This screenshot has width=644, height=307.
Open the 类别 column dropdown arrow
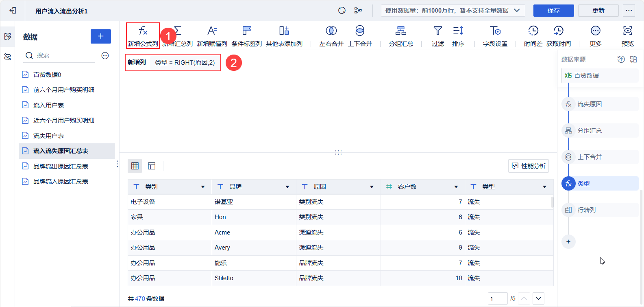point(203,187)
